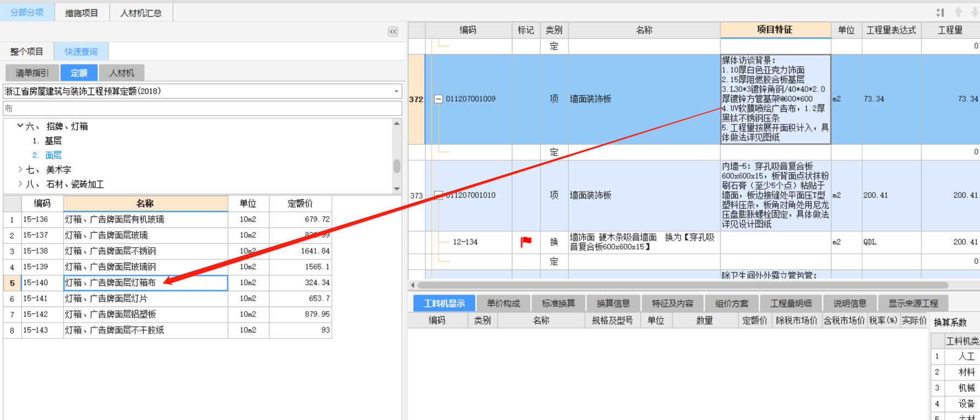Click the 规格及型号 column header
This screenshot has width=980, height=420.
click(x=612, y=320)
